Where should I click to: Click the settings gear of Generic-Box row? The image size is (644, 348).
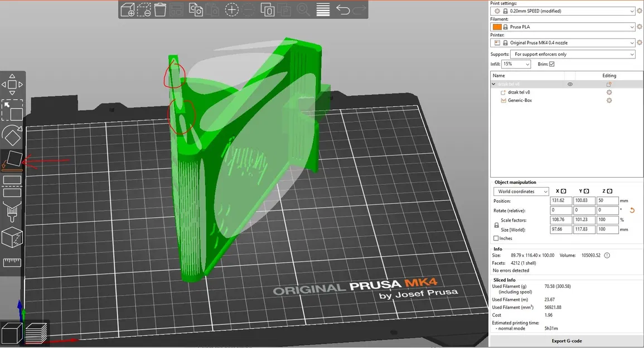(x=609, y=100)
